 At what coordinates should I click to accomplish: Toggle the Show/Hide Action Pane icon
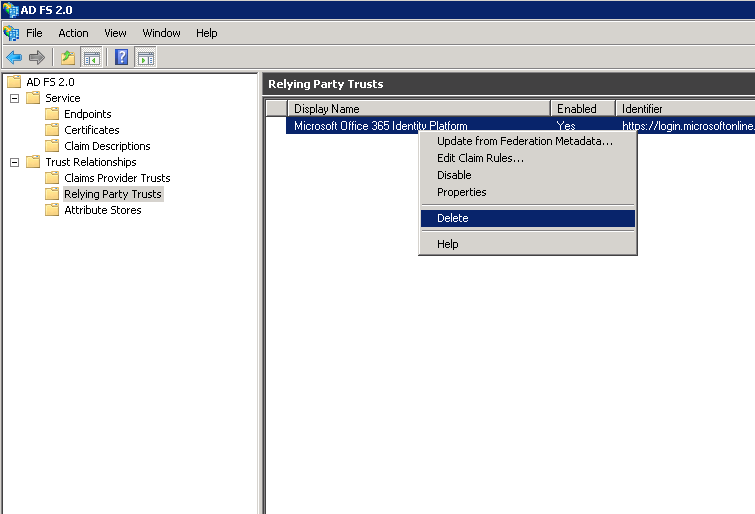[145, 58]
